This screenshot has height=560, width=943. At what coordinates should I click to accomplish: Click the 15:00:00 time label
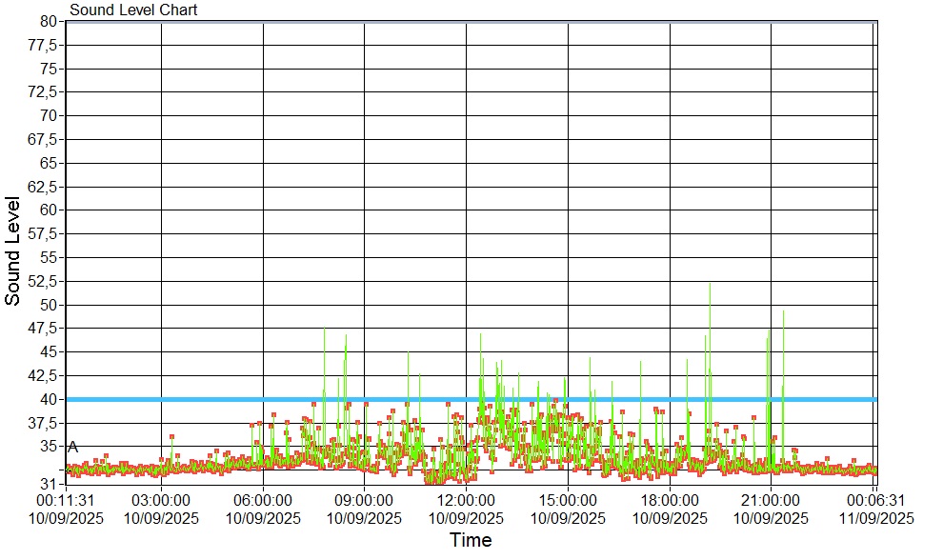[568, 499]
